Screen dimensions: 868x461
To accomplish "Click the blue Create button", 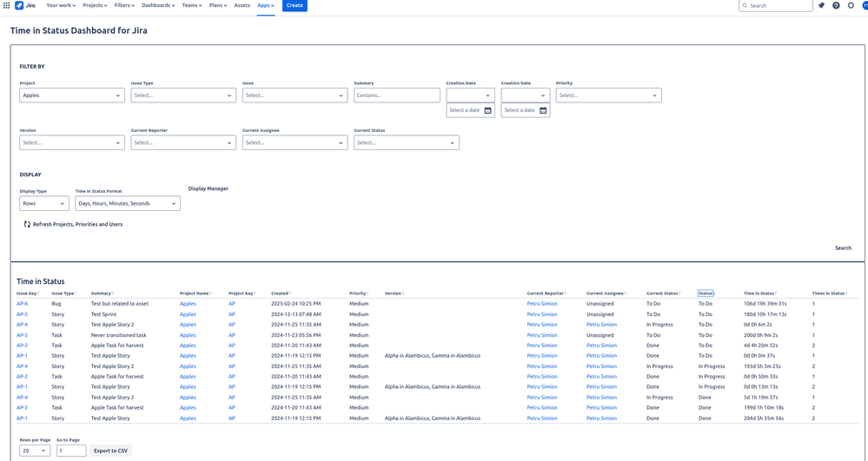I will click(295, 5).
